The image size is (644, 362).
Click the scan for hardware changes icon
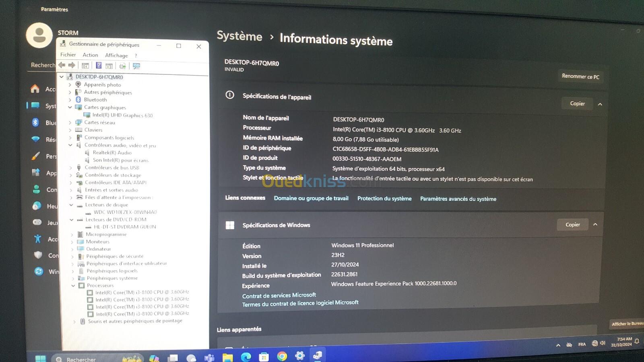pos(136,66)
